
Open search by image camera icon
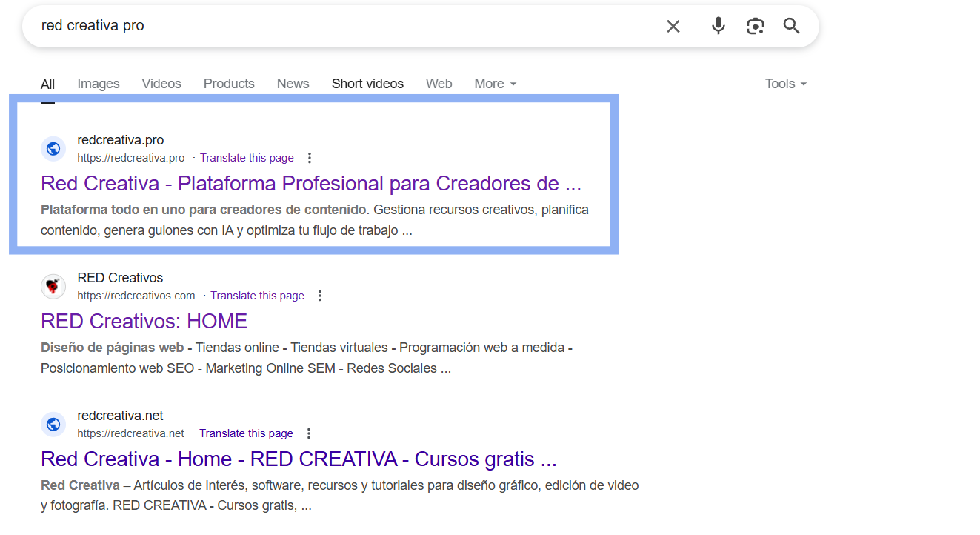(x=755, y=27)
